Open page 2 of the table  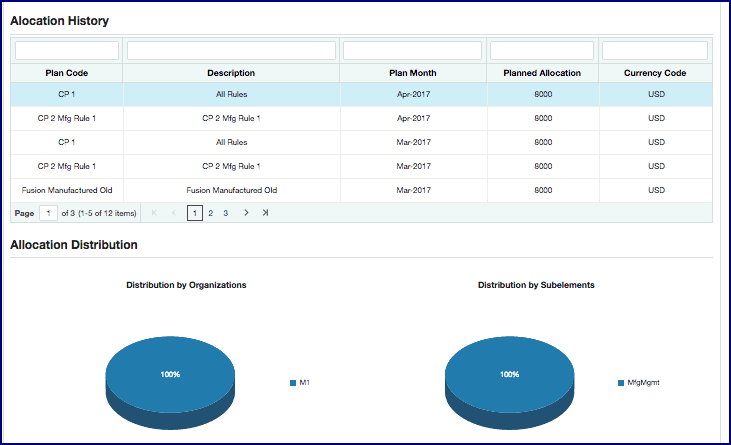point(211,213)
